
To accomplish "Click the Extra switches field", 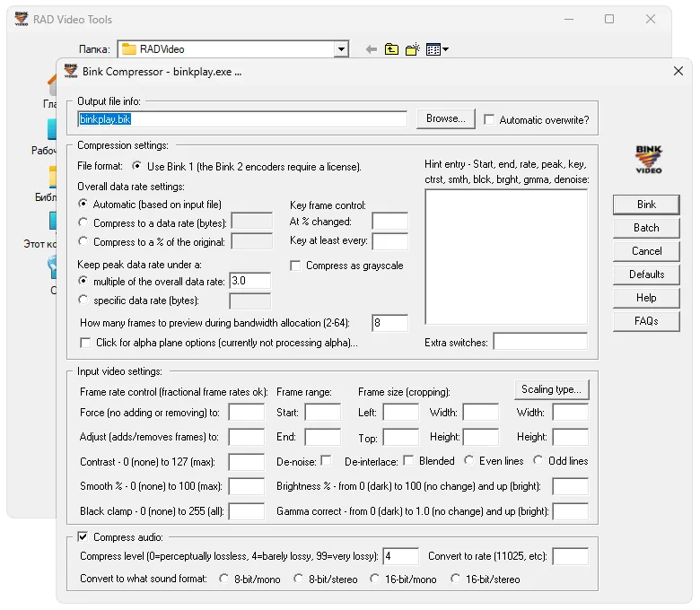I will click(x=540, y=342).
